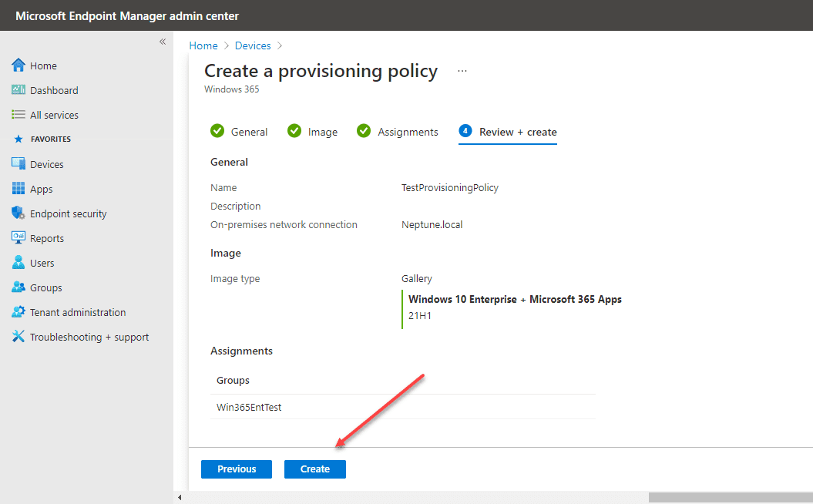The width and height of the screenshot is (813, 504).
Task: Switch to the General step tab
Action: click(x=240, y=132)
